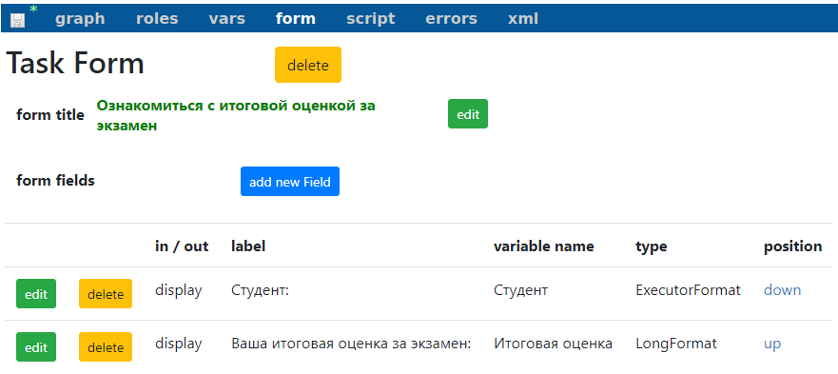View the errors tab
Viewport: 838px width, 374px height.
pos(451,19)
